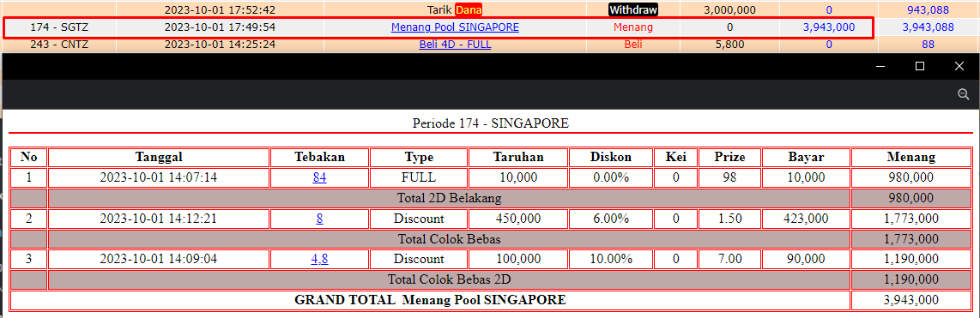Click the balance value 943,088

pos(929,10)
